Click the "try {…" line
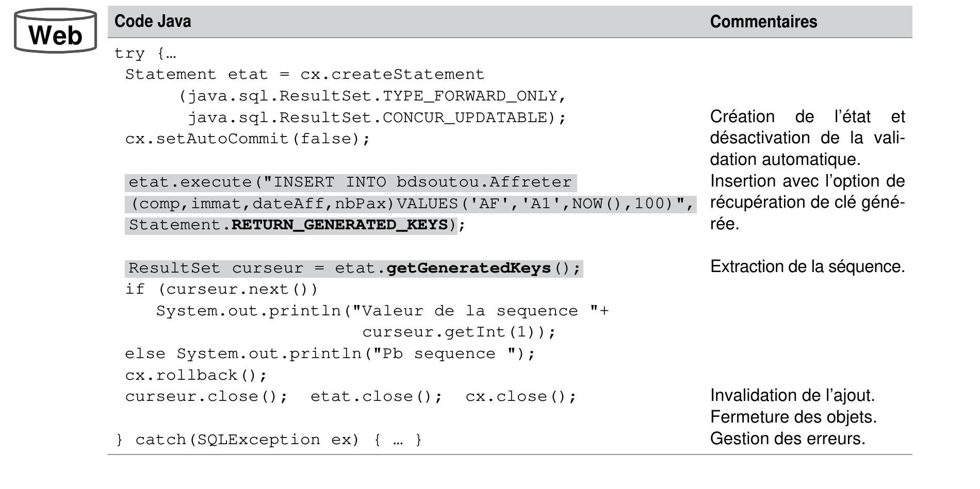The height and width of the screenshot is (489, 980). pos(145,54)
